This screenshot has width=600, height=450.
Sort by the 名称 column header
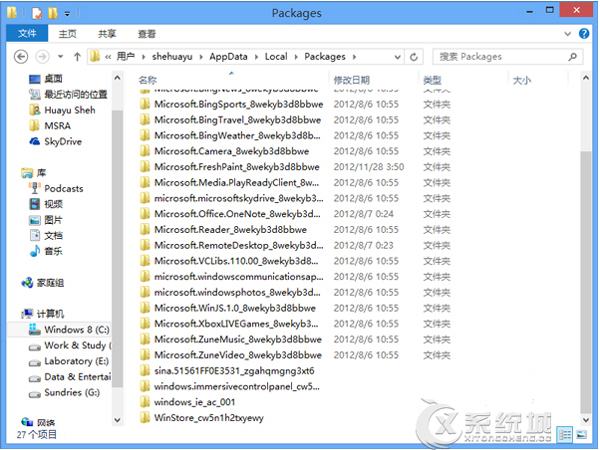click(x=148, y=80)
